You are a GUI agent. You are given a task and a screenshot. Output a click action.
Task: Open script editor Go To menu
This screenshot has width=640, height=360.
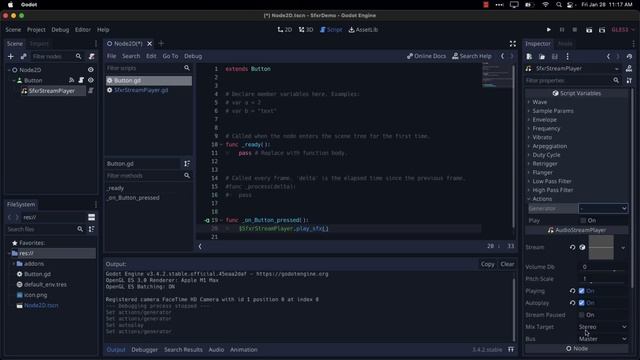coord(170,56)
